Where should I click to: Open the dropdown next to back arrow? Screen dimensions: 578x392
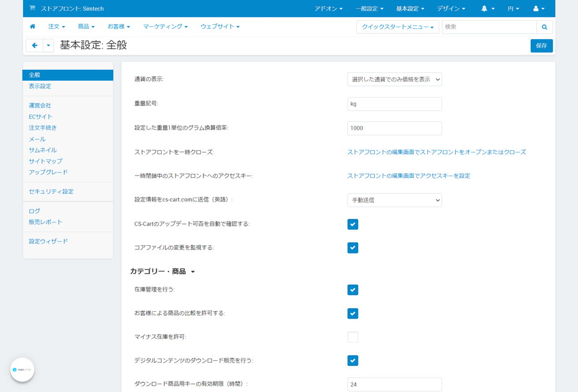coord(49,46)
